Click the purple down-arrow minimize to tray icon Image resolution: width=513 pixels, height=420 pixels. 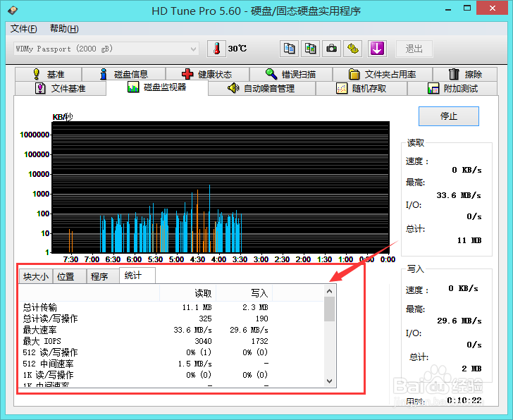point(377,49)
